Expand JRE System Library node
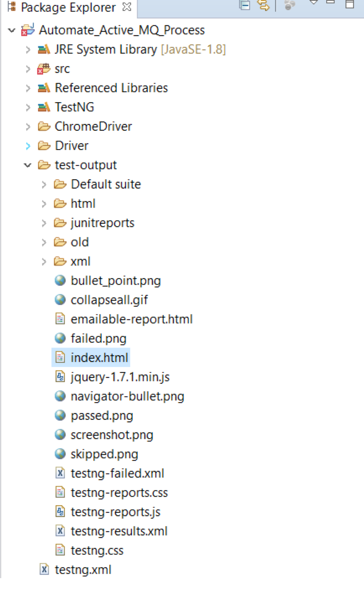Image resolution: width=364 pixels, height=592 pixels. 28,50
